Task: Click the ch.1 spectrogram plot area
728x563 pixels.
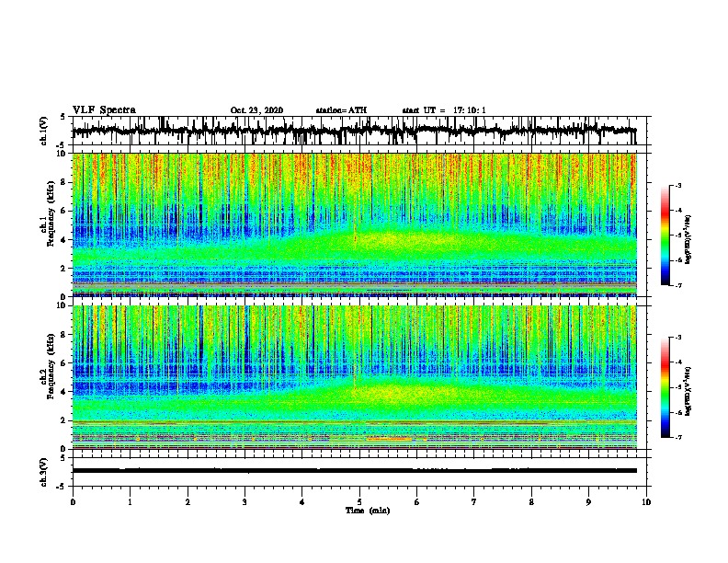Action: coord(355,224)
